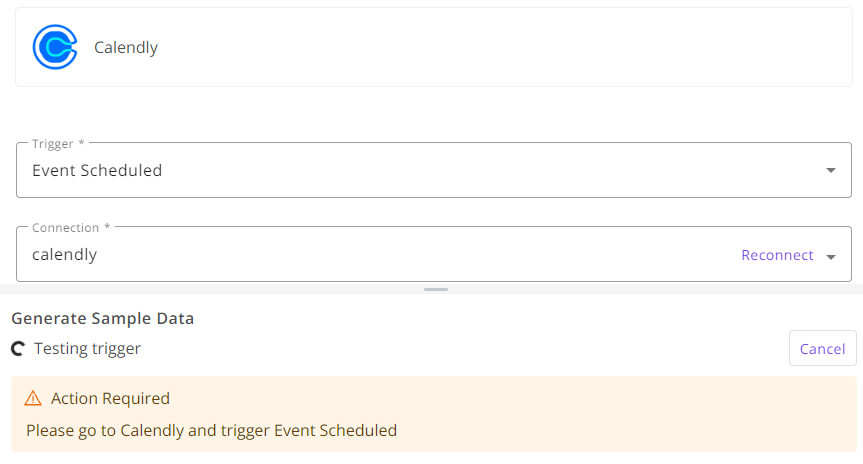The height and width of the screenshot is (464, 863).
Task: Click the calendly connection value
Action: [64, 254]
